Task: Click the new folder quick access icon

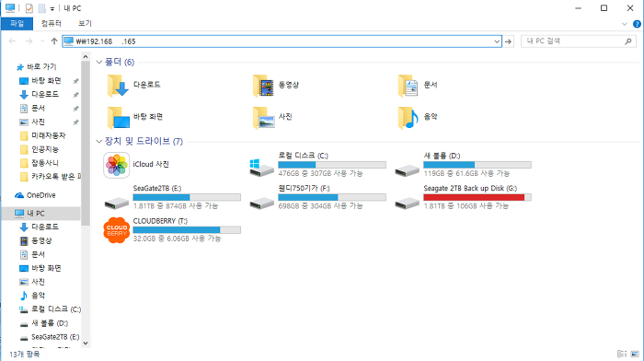Action: (41, 8)
